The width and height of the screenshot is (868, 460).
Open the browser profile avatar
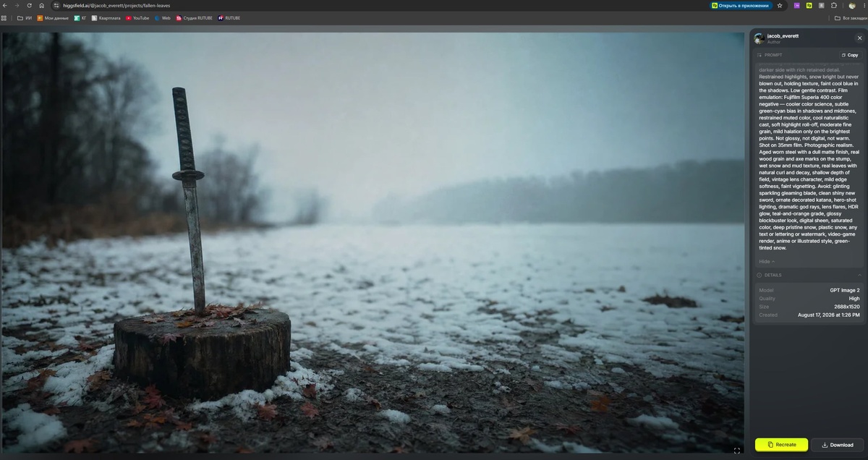852,5
